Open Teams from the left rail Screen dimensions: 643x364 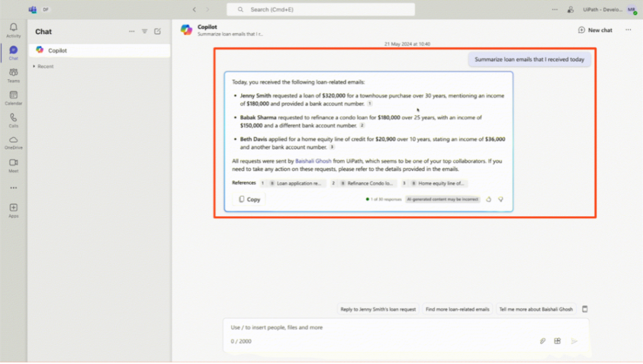[x=13, y=75]
